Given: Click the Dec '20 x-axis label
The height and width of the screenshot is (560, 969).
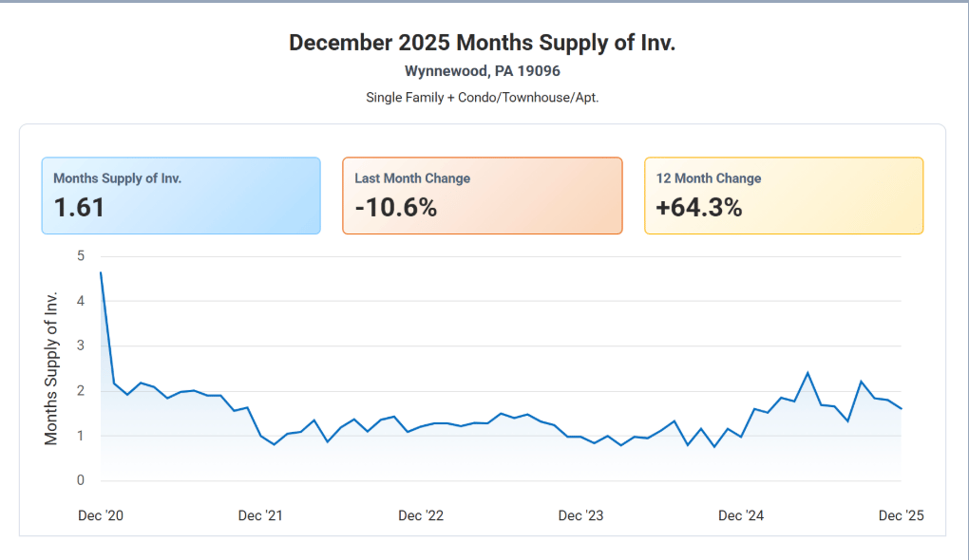Looking at the screenshot, I should [101, 515].
